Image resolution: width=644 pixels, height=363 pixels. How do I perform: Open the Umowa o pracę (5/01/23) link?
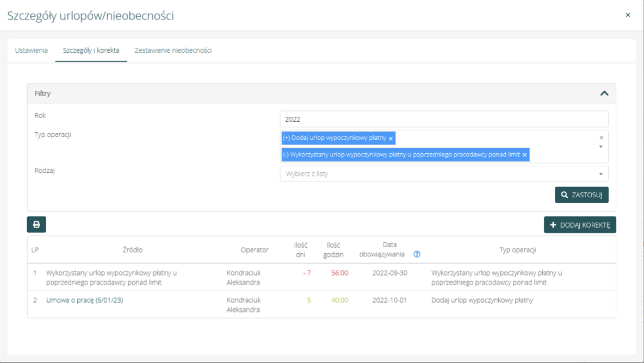pyautogui.click(x=85, y=300)
